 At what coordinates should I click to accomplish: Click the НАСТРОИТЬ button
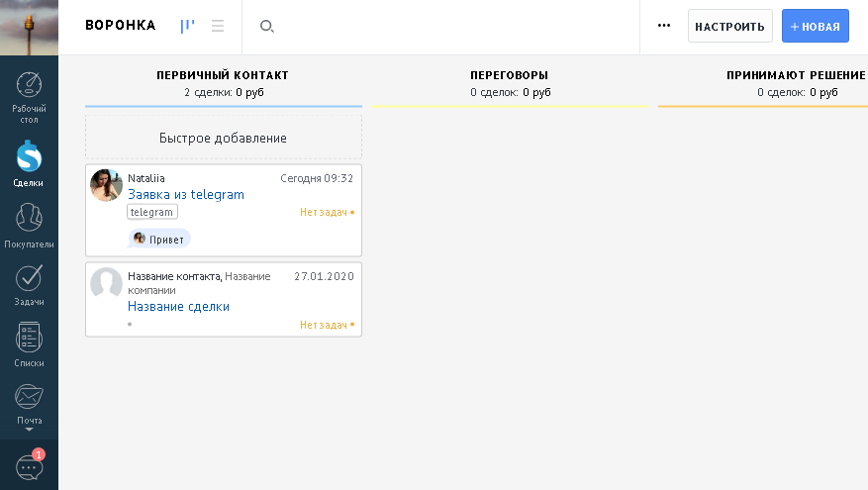coord(729,27)
